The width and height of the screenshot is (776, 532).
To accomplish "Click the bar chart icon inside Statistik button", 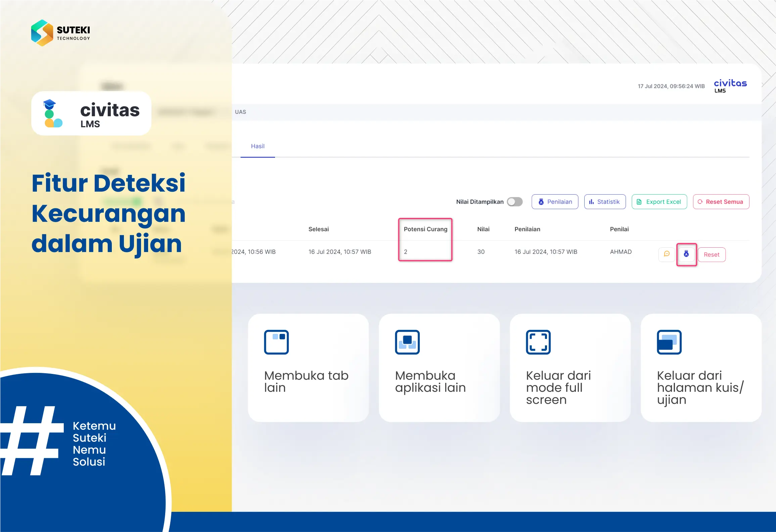I will click(591, 202).
